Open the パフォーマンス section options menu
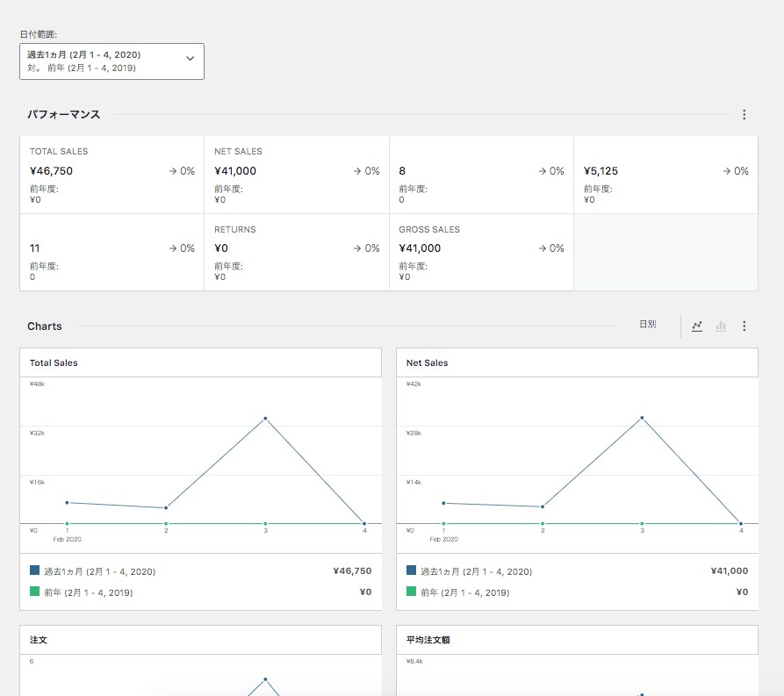This screenshot has height=696, width=784. (x=744, y=114)
